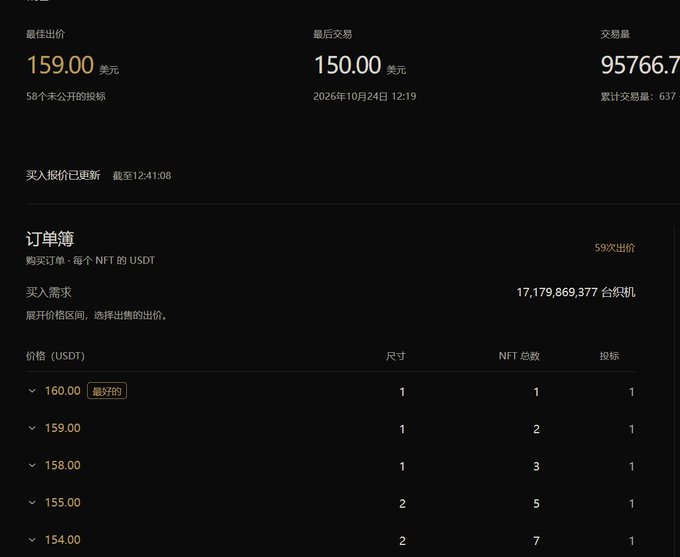Image resolution: width=680 pixels, height=557 pixels.
Task: Click the 最好的 badge
Action: (107, 391)
